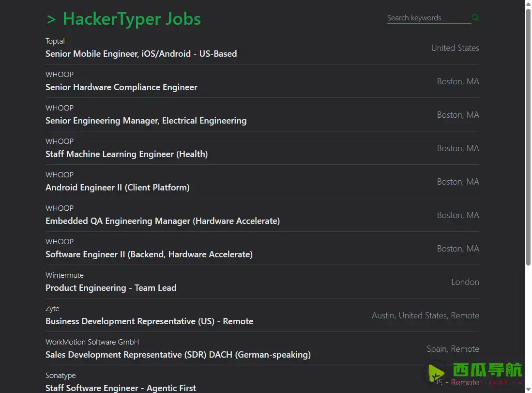Open Software Engineer II (Backend) listing

point(149,254)
